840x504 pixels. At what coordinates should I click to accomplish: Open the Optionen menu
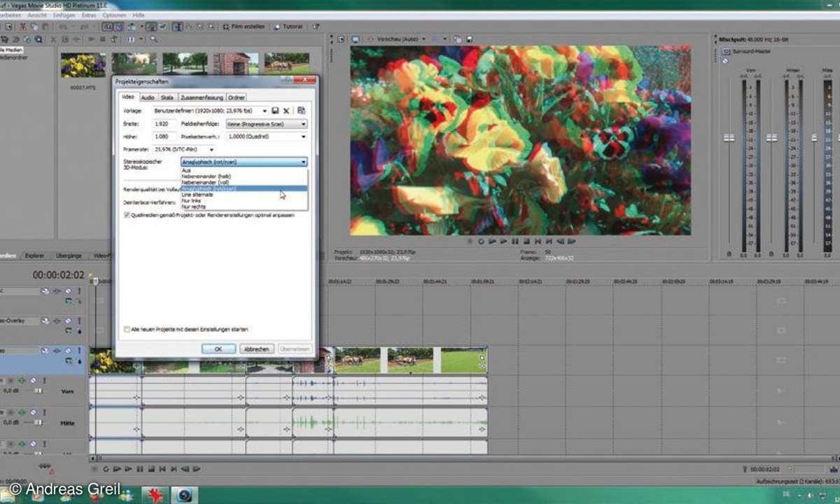click(x=115, y=15)
